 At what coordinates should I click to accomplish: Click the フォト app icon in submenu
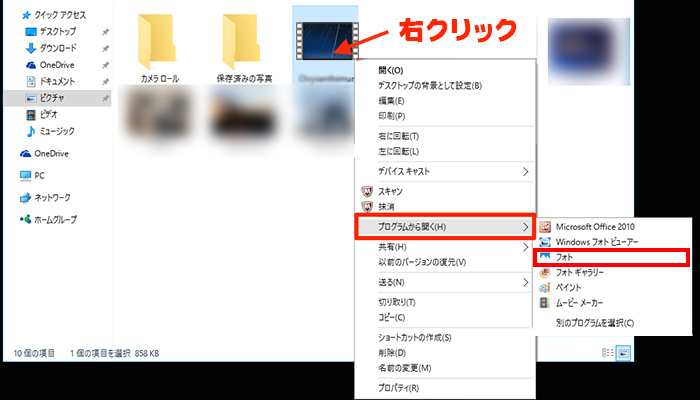(545, 257)
